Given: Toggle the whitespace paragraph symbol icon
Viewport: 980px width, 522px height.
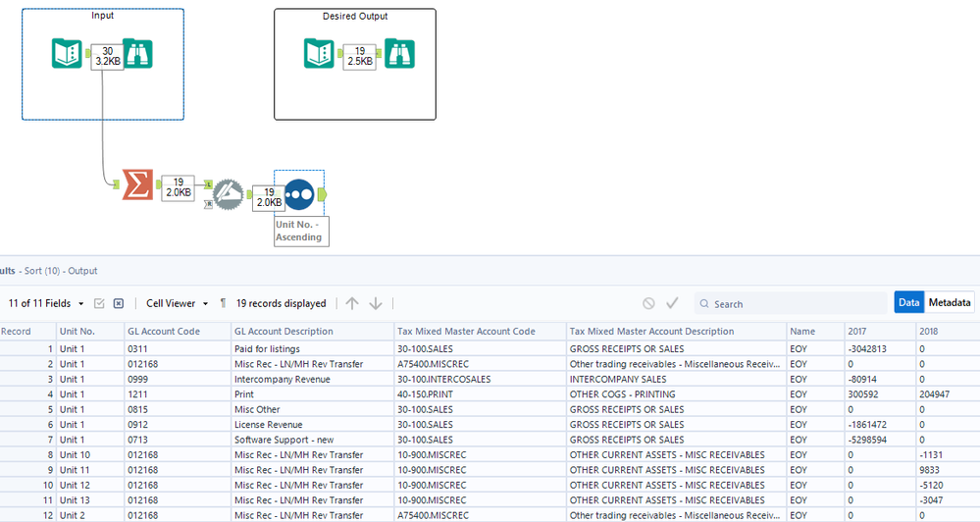Looking at the screenshot, I should coord(223,303).
